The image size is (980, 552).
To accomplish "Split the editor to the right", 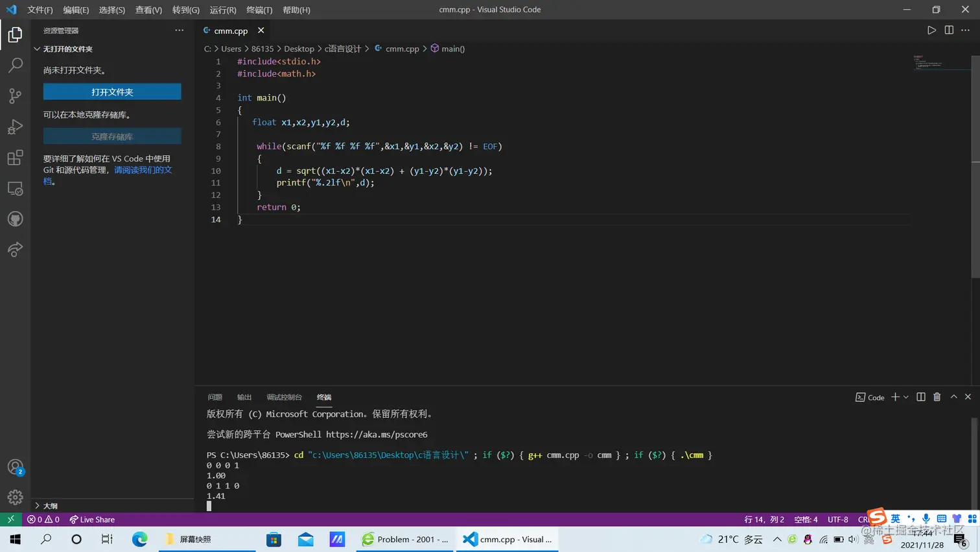I will click(949, 30).
